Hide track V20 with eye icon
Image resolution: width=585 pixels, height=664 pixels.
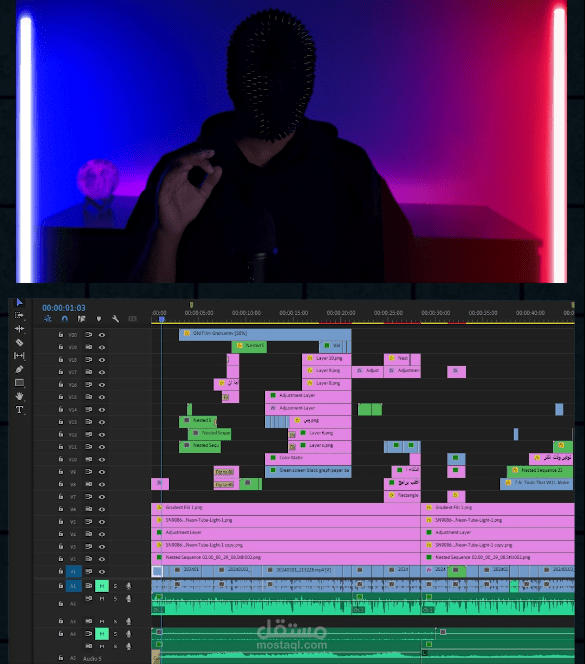point(102,335)
